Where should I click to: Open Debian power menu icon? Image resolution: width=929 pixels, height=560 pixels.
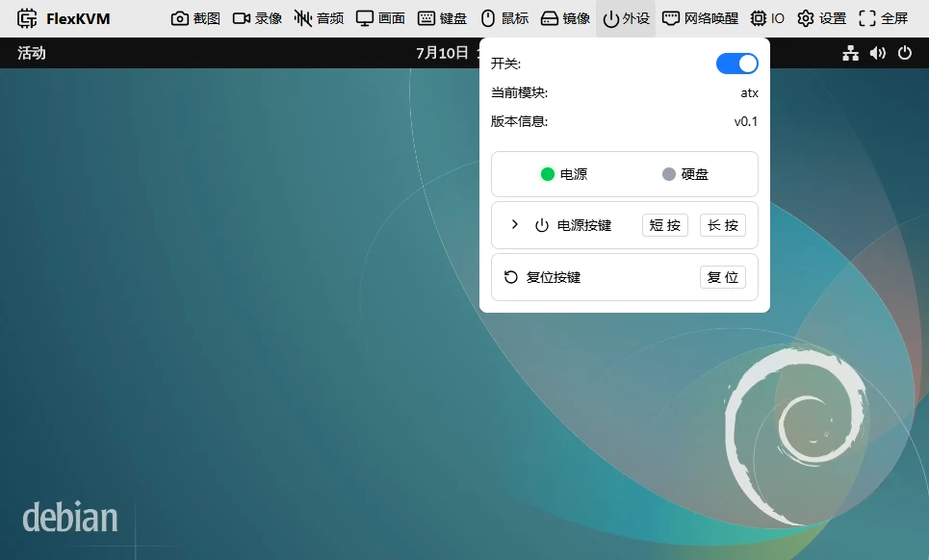905,53
